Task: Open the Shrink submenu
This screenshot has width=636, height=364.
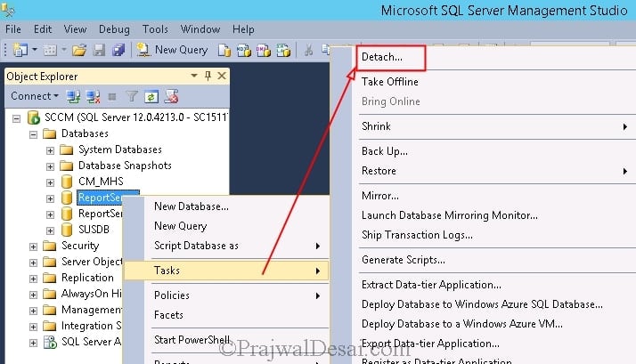Action: 495,126
